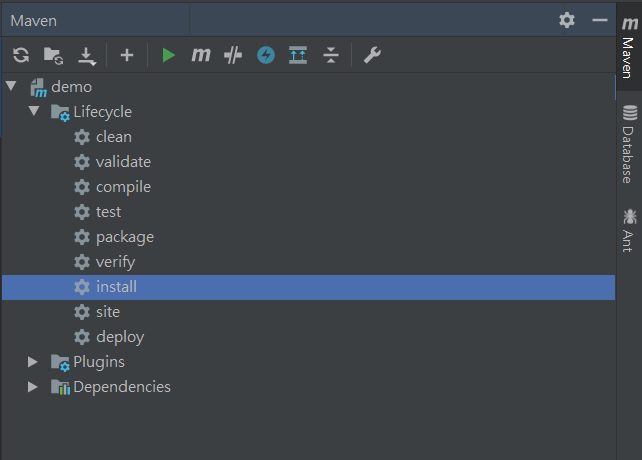Expand the Plugins folder
642x460 pixels.
33,362
